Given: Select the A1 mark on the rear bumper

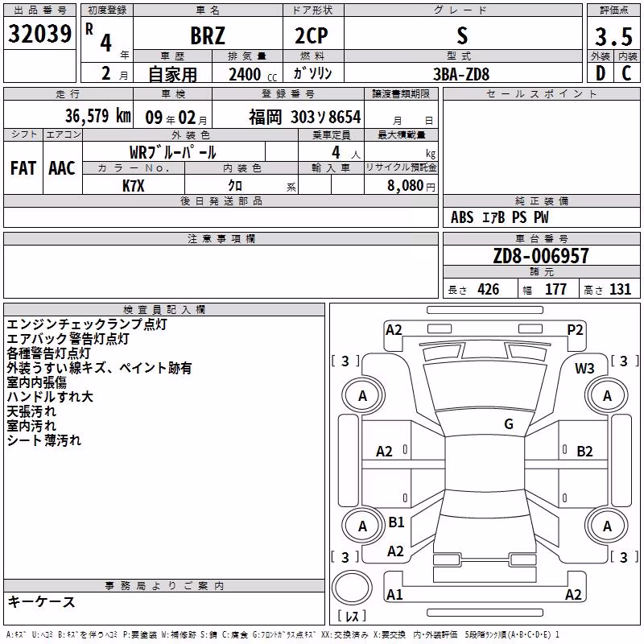Looking at the screenshot, I should (x=394, y=594).
